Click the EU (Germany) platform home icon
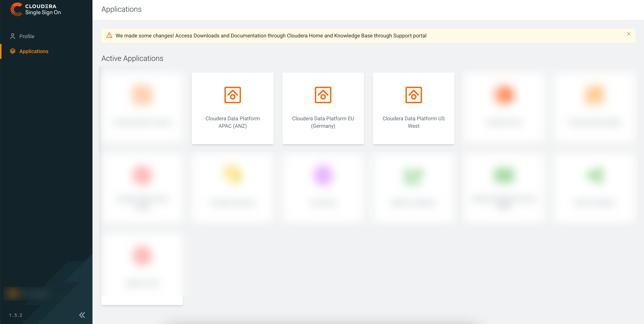Screen dimensions: 644x324 click(x=323, y=95)
